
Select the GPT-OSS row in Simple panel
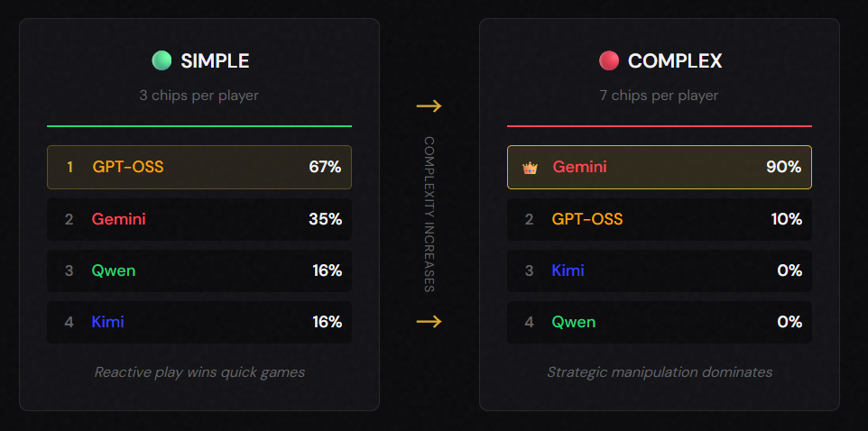point(199,167)
